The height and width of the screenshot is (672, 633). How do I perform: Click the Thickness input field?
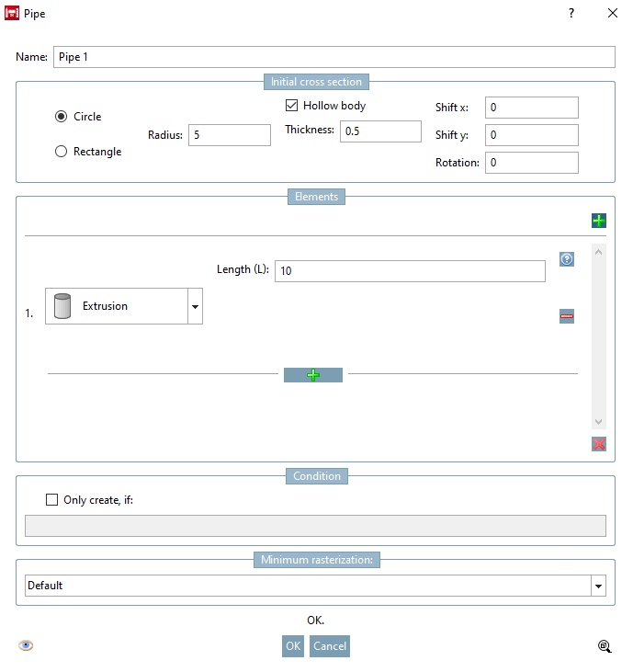click(x=380, y=131)
